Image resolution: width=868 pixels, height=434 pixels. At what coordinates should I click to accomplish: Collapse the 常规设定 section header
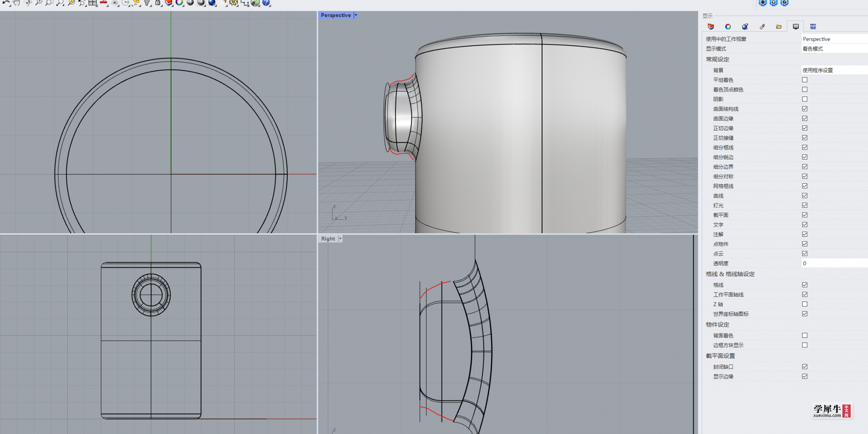coord(717,59)
